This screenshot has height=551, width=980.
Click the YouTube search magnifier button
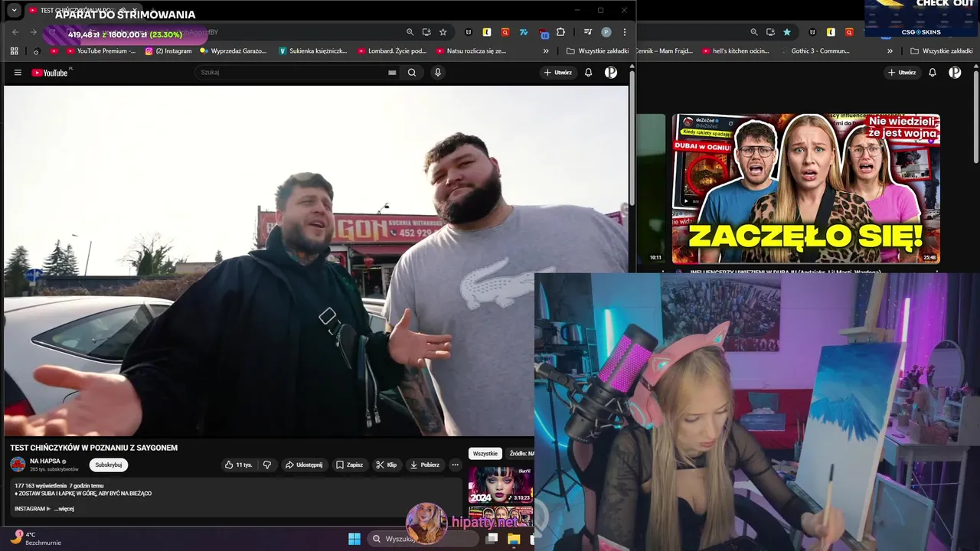tap(412, 73)
